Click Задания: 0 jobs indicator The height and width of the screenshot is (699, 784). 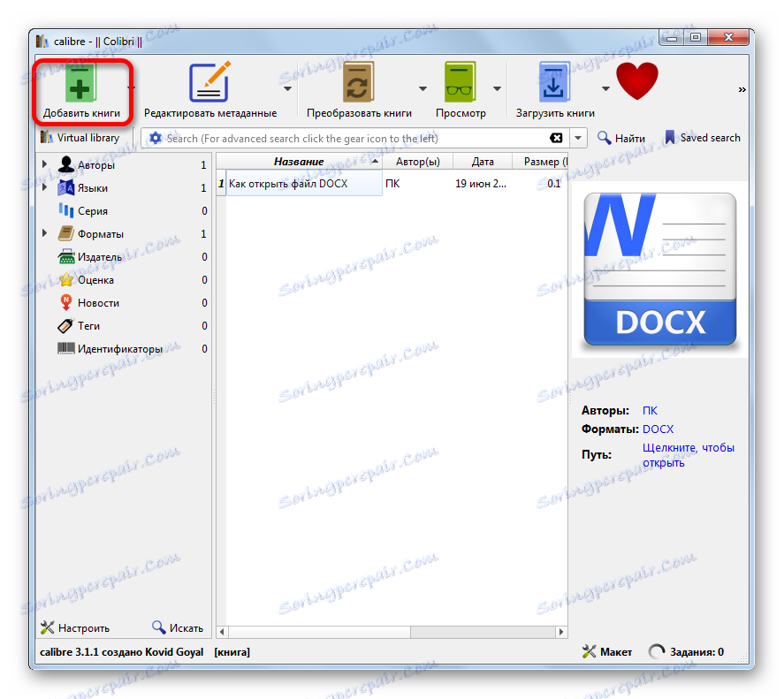[686, 652]
